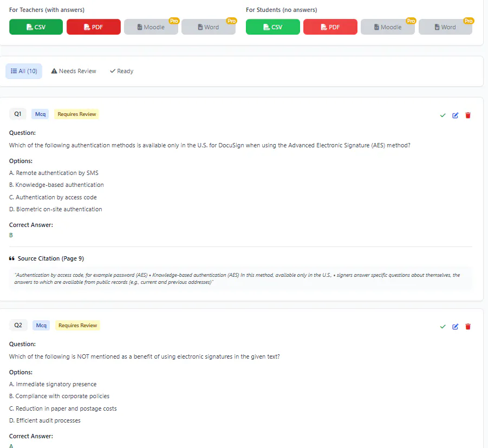
Task: Click the students' Word export button
Action: pos(445,27)
